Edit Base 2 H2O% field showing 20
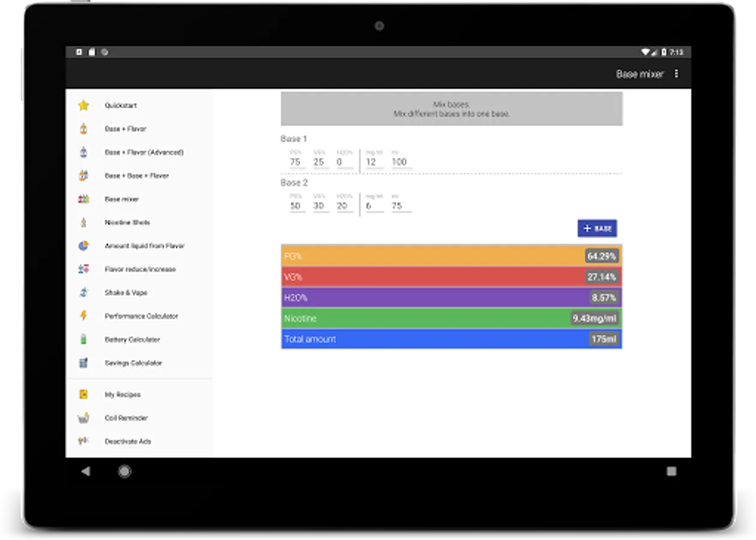Viewport: 756px width, 540px height. [343, 206]
